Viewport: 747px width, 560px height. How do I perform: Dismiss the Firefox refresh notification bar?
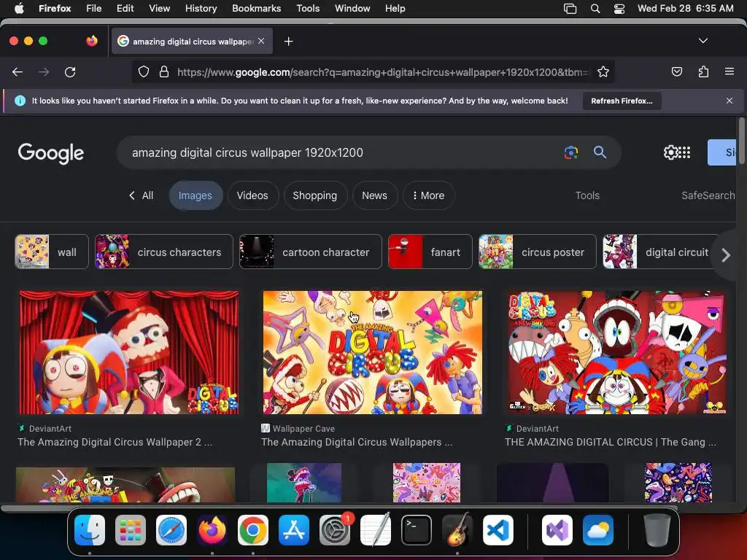tap(729, 101)
